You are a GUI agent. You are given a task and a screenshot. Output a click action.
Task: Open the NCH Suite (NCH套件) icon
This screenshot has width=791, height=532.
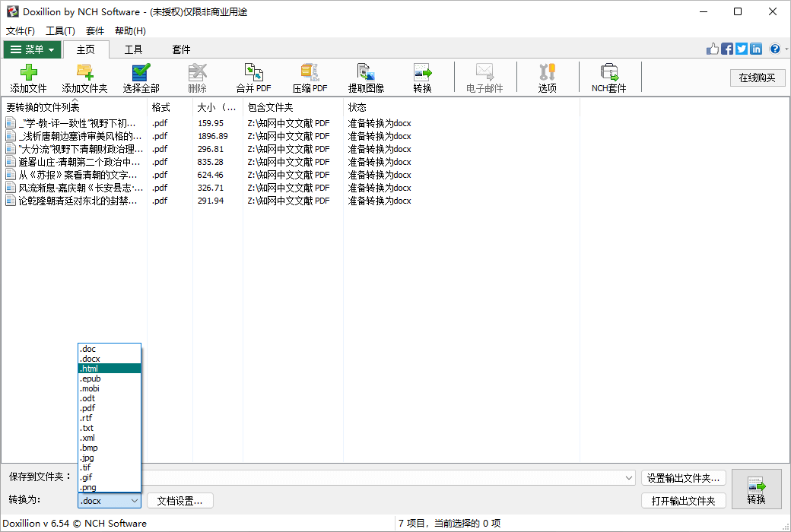pyautogui.click(x=609, y=78)
